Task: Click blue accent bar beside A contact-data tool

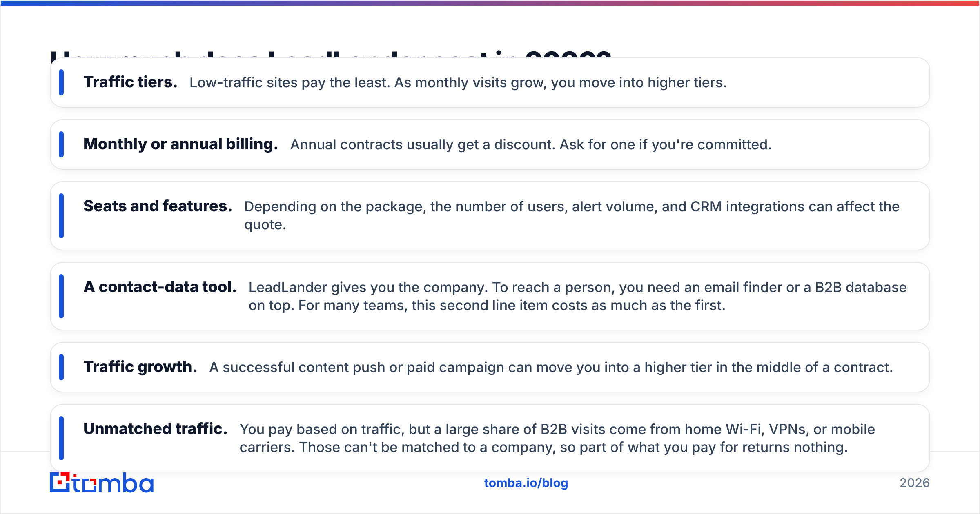Action: pyautogui.click(x=61, y=296)
